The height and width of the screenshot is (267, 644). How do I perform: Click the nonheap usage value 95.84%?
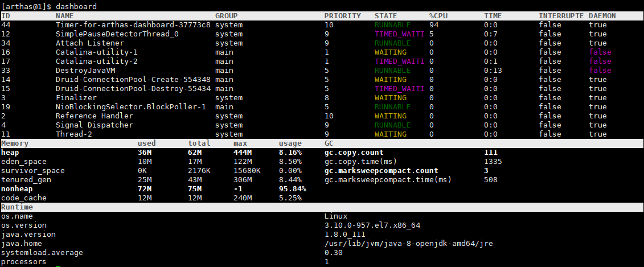293,189
